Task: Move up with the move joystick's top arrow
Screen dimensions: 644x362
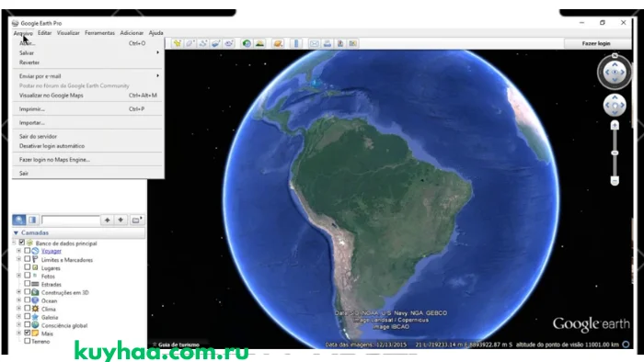Action: (x=615, y=97)
